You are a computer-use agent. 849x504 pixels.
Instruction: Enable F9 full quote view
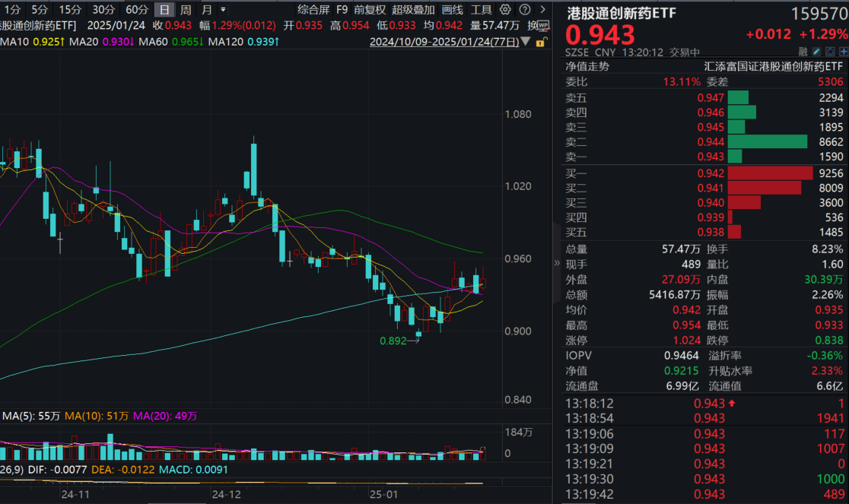click(x=342, y=10)
